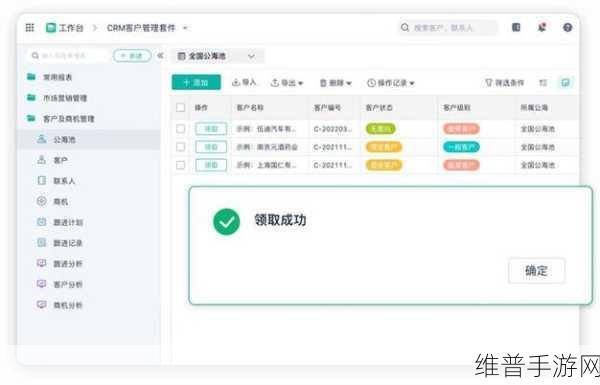
Task: Click the 客户级别 column header
Action: click(x=457, y=108)
